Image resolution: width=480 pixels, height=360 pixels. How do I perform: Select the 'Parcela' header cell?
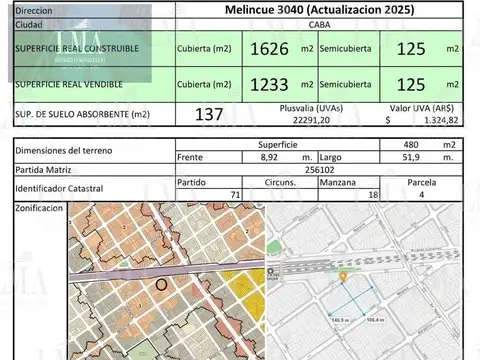(421, 183)
